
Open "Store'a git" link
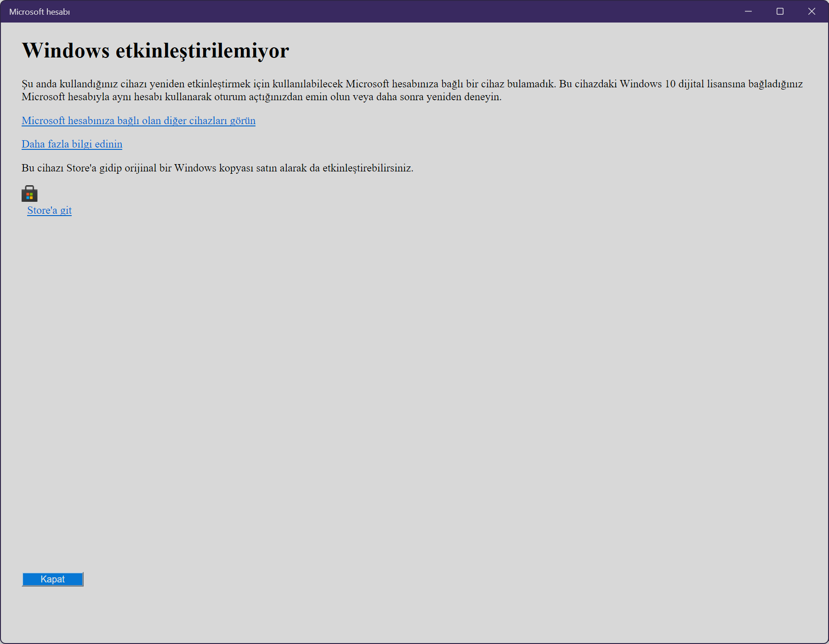(49, 210)
